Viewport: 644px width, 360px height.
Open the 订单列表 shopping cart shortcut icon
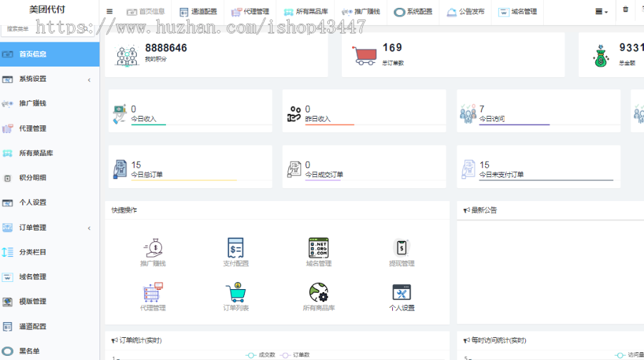coord(235,293)
